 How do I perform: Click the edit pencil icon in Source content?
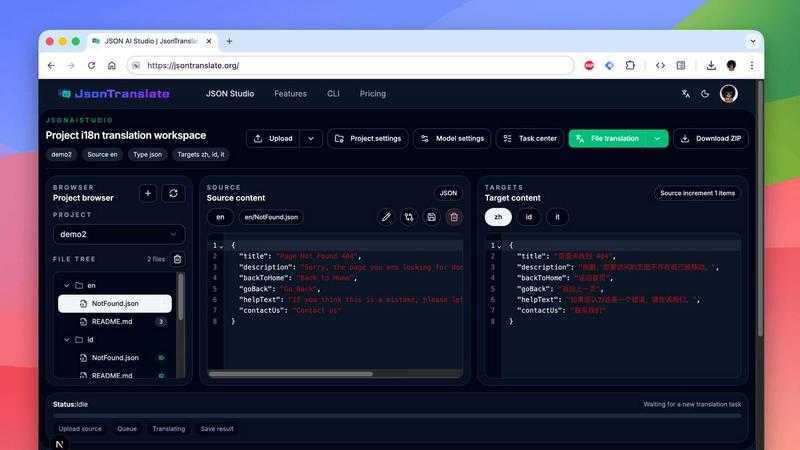386,217
